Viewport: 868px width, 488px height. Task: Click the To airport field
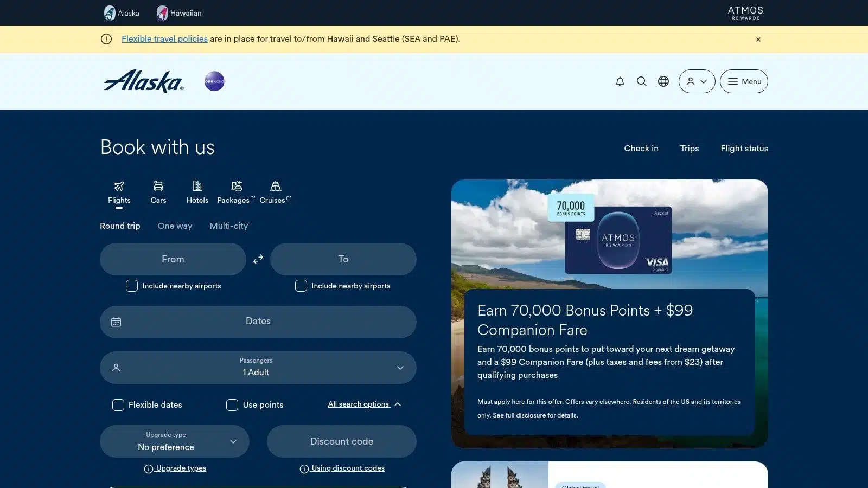coord(343,259)
